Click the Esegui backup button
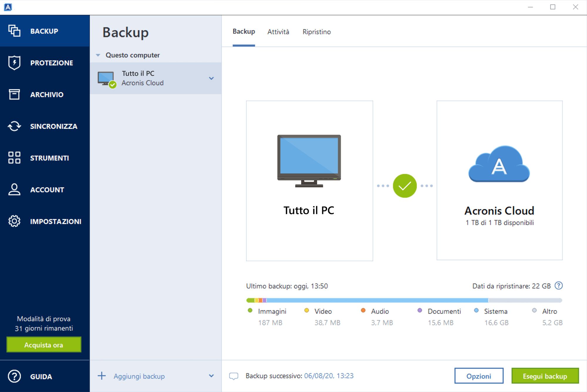Screen dimensions: 587x392 545,376
